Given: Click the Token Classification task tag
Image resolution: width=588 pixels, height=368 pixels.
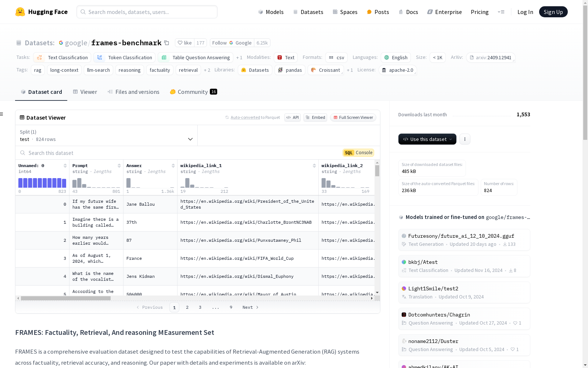Looking at the screenshot, I should point(125,57).
